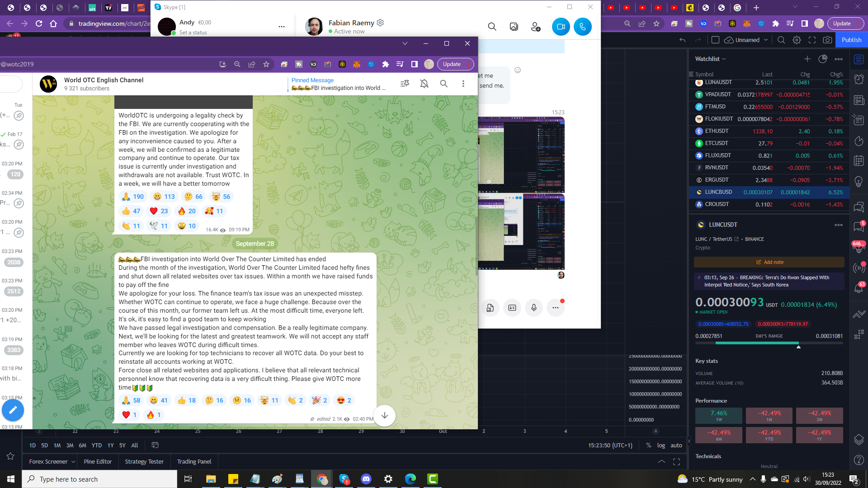Click Windows taskbar search box
Screen dimensions: 868x488
[x=99, y=479]
